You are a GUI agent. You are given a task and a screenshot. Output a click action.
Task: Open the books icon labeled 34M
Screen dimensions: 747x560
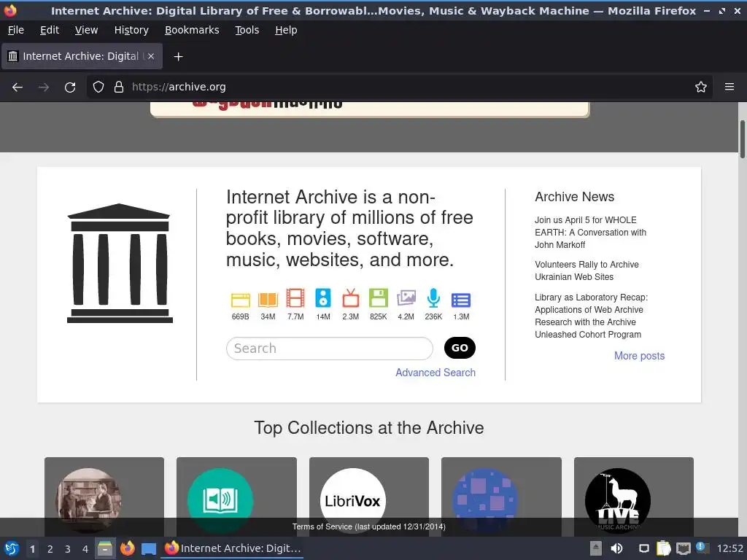click(x=268, y=300)
